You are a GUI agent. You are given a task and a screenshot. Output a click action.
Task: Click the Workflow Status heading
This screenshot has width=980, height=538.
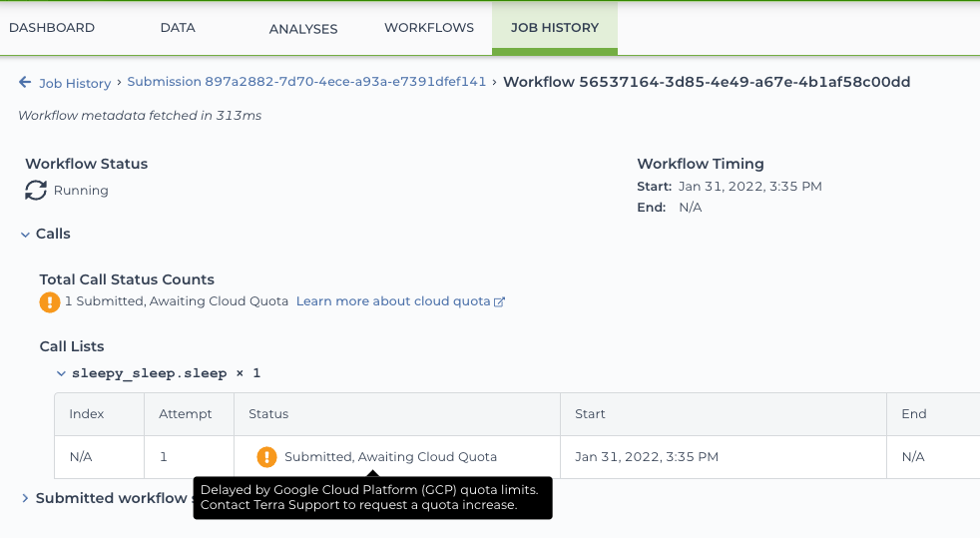point(86,164)
